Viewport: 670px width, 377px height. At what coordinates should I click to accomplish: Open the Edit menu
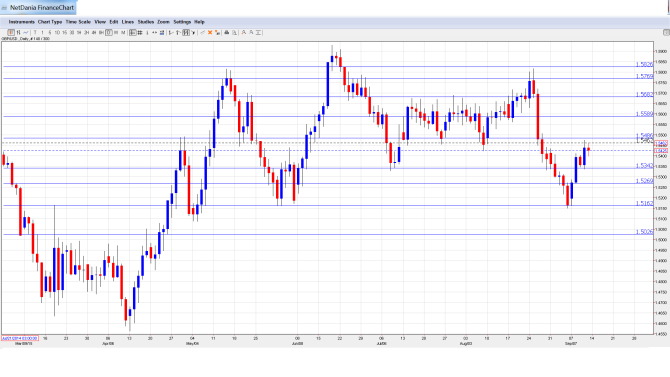point(114,22)
